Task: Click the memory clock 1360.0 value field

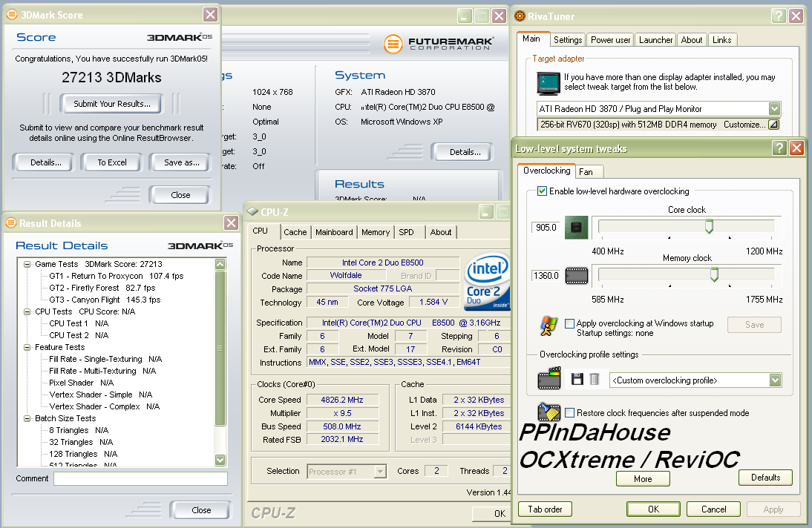Action: pos(546,276)
